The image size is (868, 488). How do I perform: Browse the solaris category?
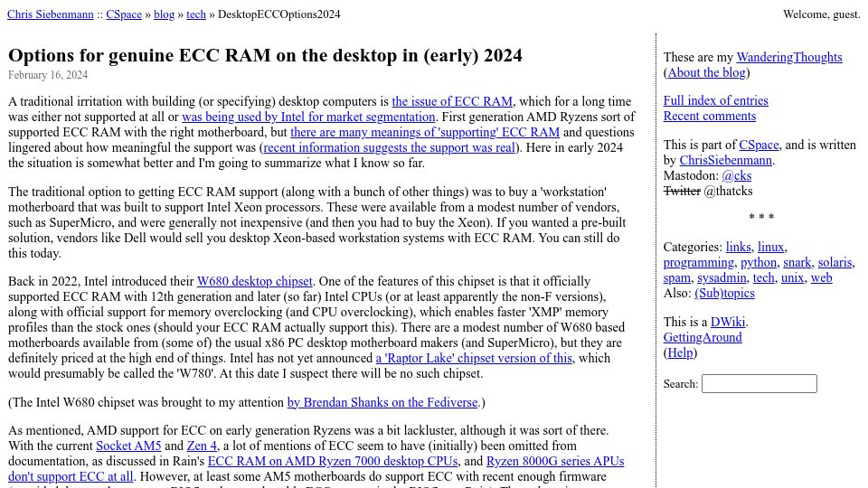pos(835,262)
